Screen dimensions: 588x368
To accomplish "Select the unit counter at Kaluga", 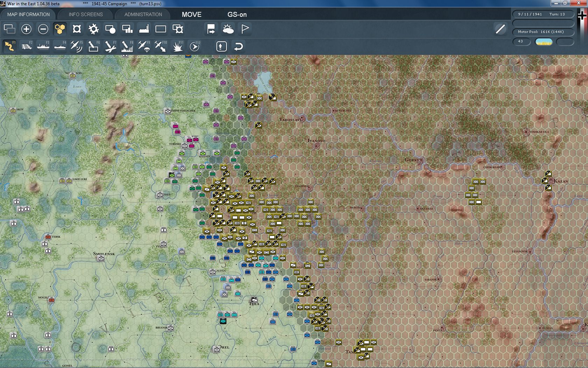I will pos(212,272).
